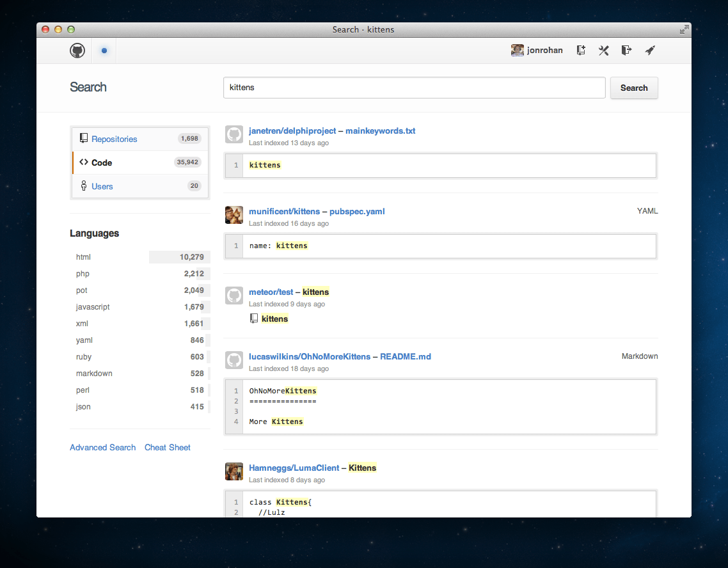Click the munificent user avatar
Image resolution: width=728 pixels, height=568 pixels.
tap(234, 215)
